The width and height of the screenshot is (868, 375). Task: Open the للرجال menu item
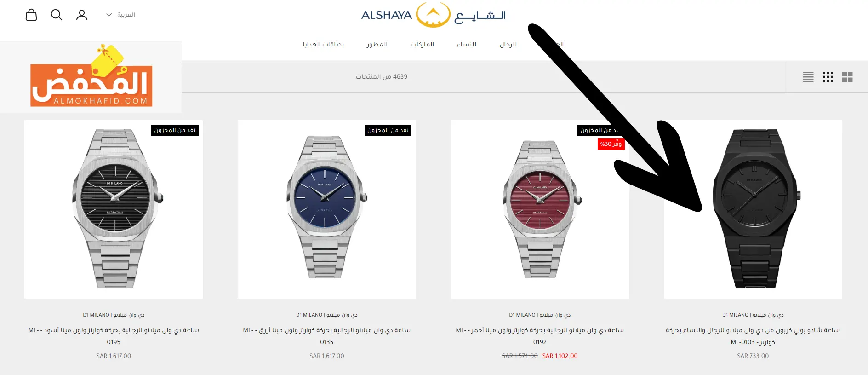508,45
